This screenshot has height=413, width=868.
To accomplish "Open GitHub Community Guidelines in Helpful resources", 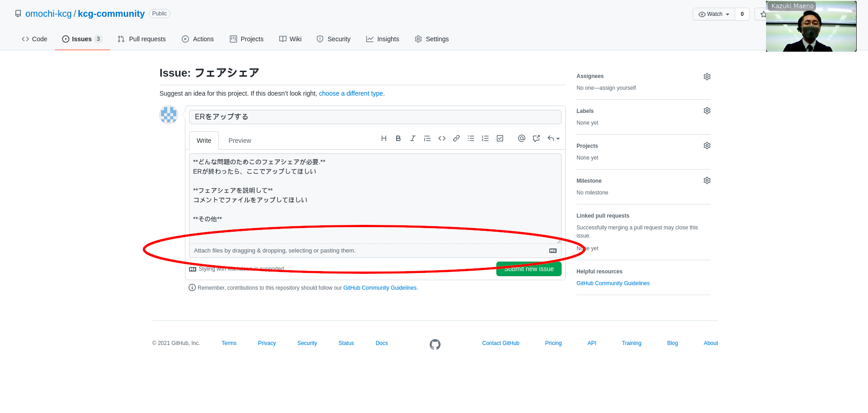I will click(x=613, y=283).
